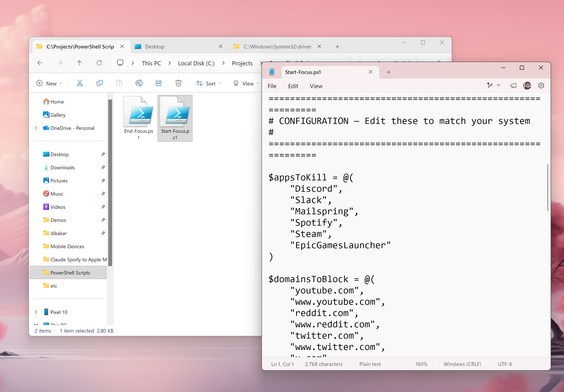Viewport: 564px width, 392px height.
Task: Click the Up arrow navigation icon
Action: 79,63
